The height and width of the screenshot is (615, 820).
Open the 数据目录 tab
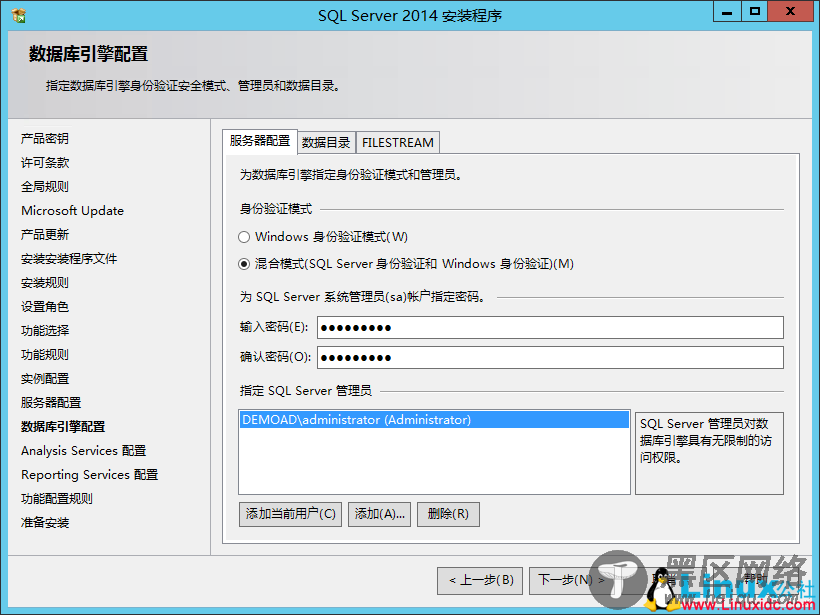coord(326,142)
